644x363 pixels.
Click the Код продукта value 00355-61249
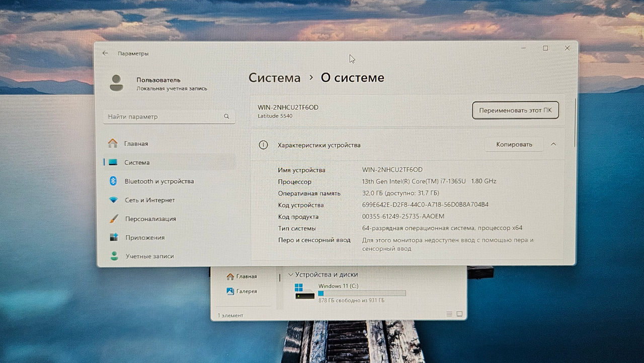point(404,216)
